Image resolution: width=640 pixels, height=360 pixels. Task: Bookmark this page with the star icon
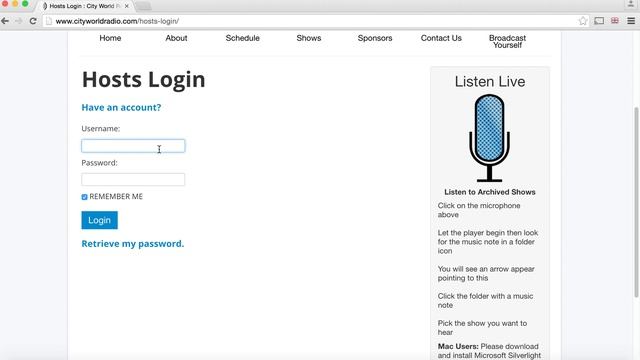583,21
